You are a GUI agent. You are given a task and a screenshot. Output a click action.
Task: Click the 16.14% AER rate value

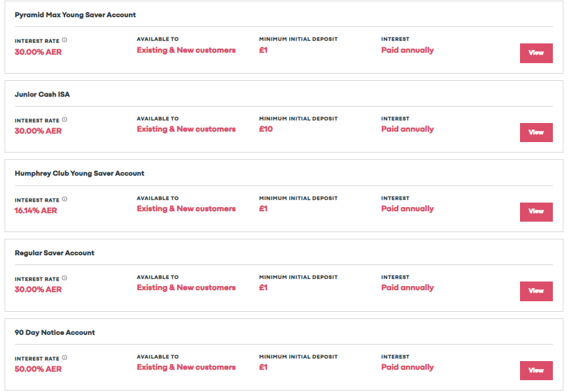36,211
